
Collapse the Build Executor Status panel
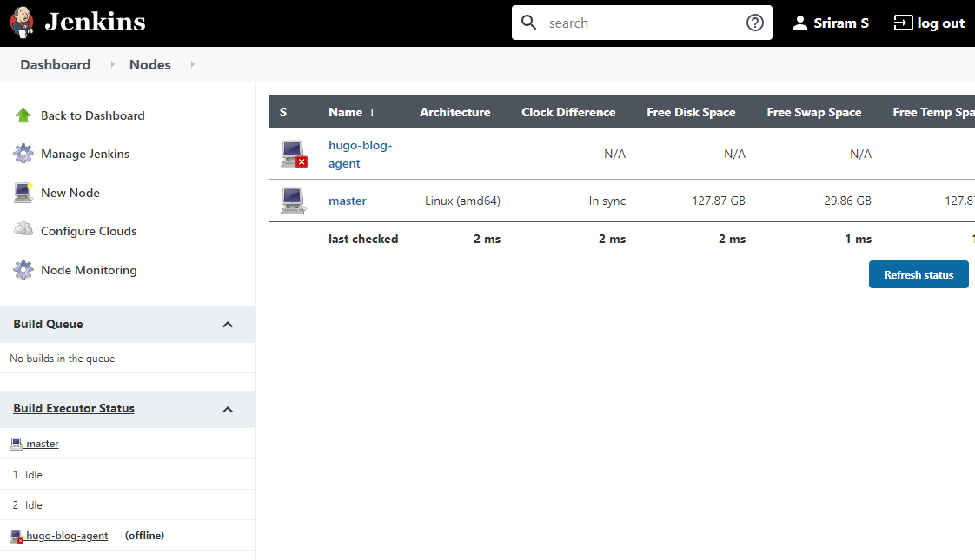[228, 410]
